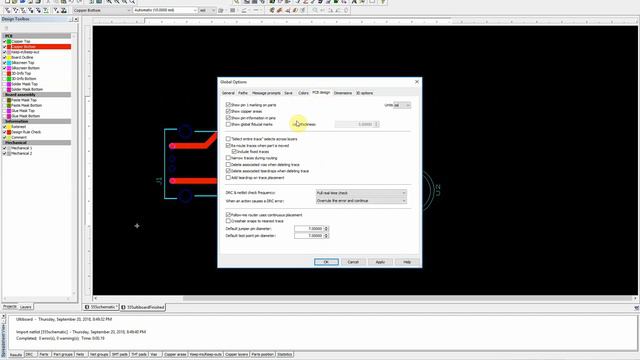Collapse the Information section header
The width and height of the screenshot is (640, 360).
(x=37, y=122)
